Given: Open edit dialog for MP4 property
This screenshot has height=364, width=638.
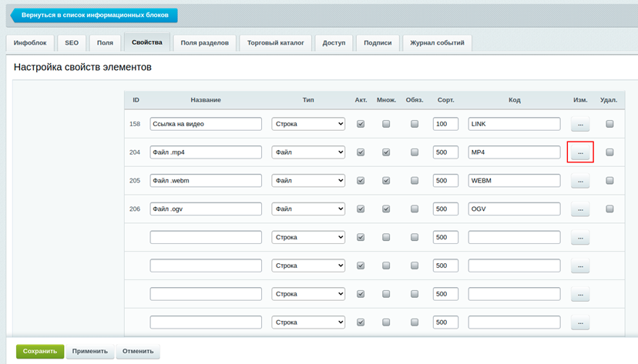Looking at the screenshot, I should pos(579,152).
